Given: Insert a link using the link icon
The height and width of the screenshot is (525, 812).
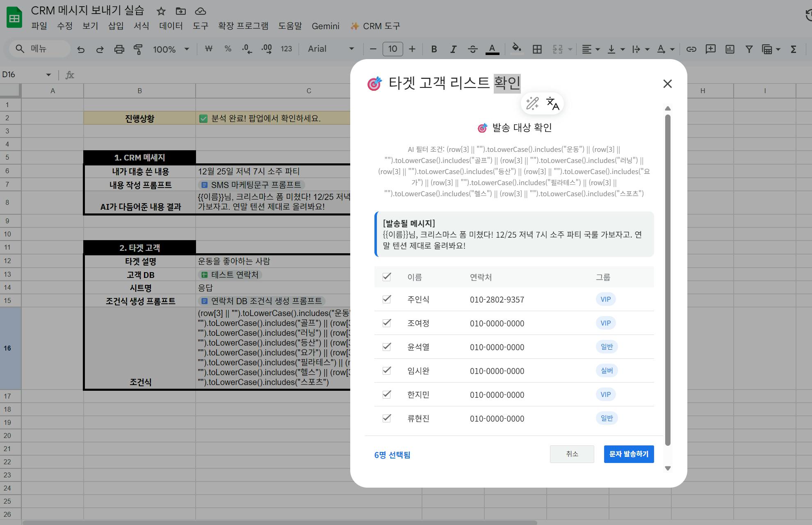Looking at the screenshot, I should pos(691,49).
